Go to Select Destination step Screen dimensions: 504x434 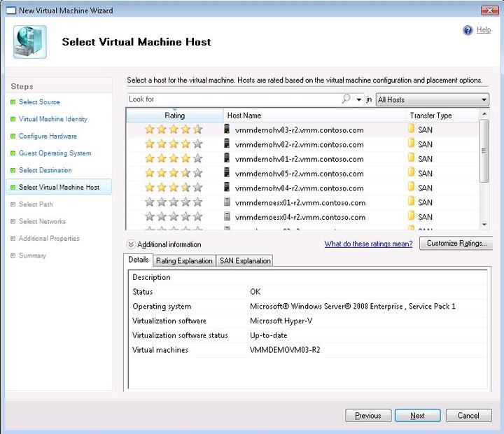pyautogui.click(x=45, y=170)
